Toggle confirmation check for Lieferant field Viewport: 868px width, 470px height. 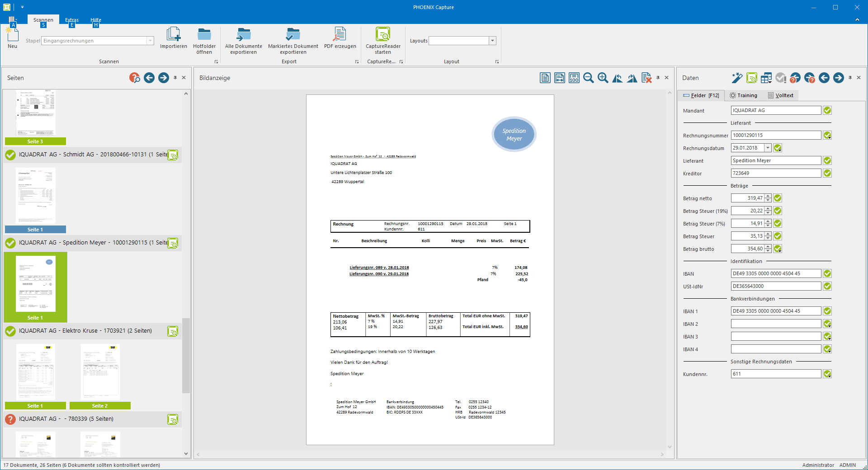[827, 160]
